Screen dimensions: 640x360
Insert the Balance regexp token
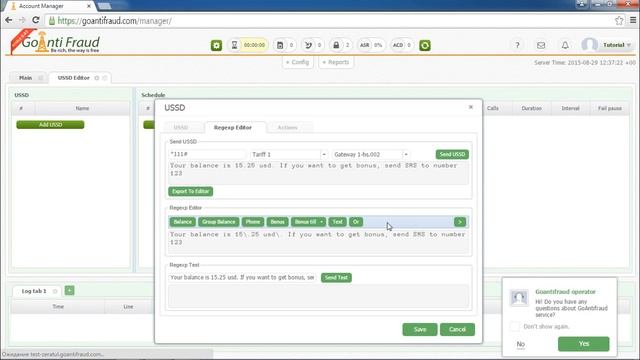coord(182,222)
